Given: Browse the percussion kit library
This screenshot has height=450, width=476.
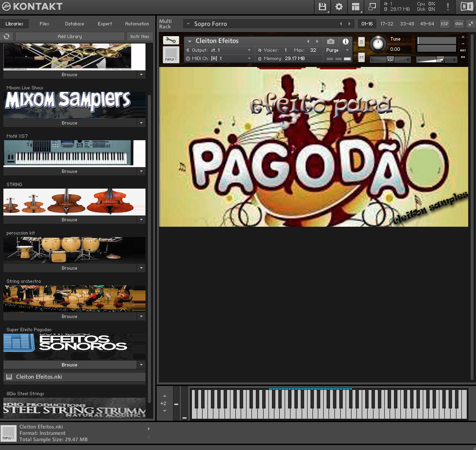Looking at the screenshot, I should click(x=70, y=268).
